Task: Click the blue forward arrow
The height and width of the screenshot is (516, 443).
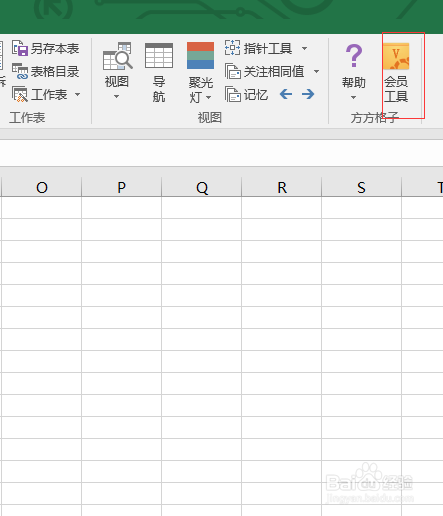Action: 308,94
